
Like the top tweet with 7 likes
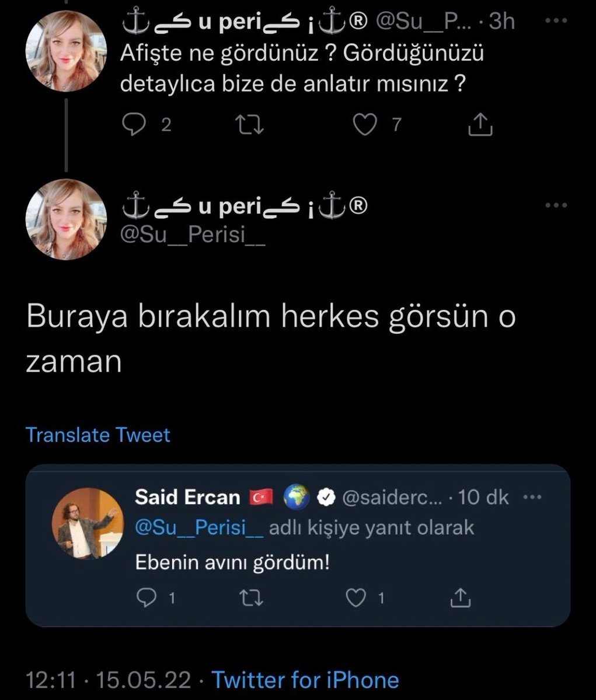point(366,124)
